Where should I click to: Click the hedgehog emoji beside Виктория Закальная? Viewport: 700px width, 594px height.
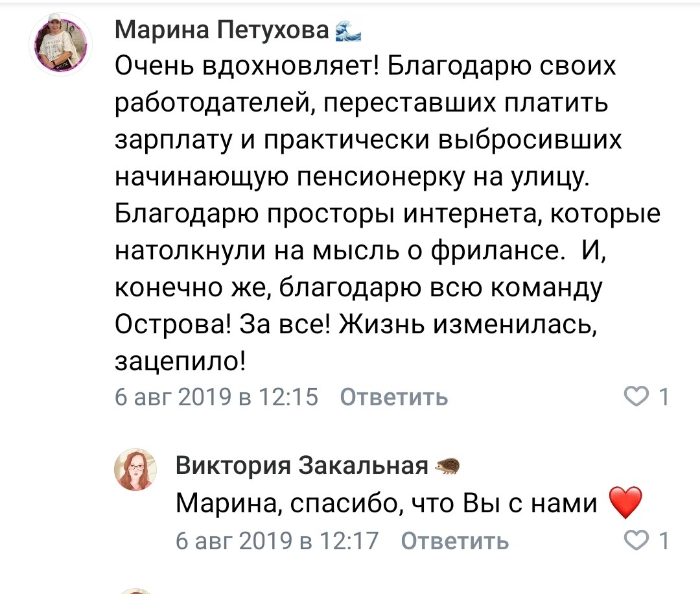pos(447,466)
